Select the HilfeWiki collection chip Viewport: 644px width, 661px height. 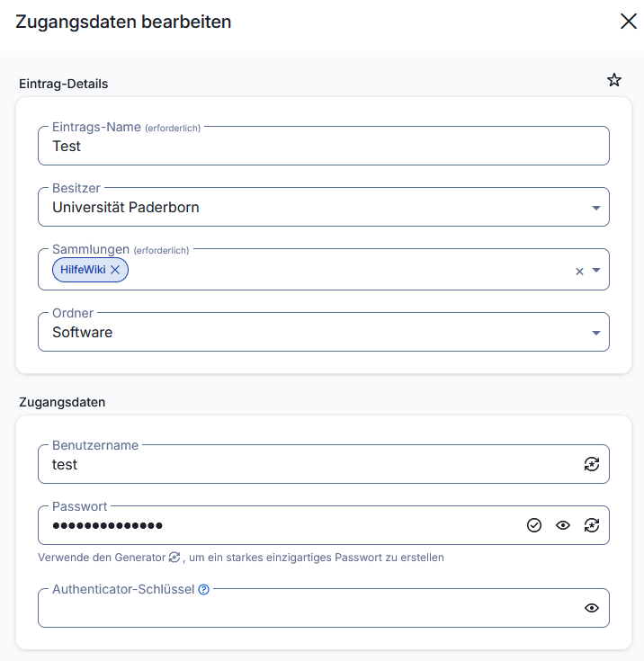83,270
